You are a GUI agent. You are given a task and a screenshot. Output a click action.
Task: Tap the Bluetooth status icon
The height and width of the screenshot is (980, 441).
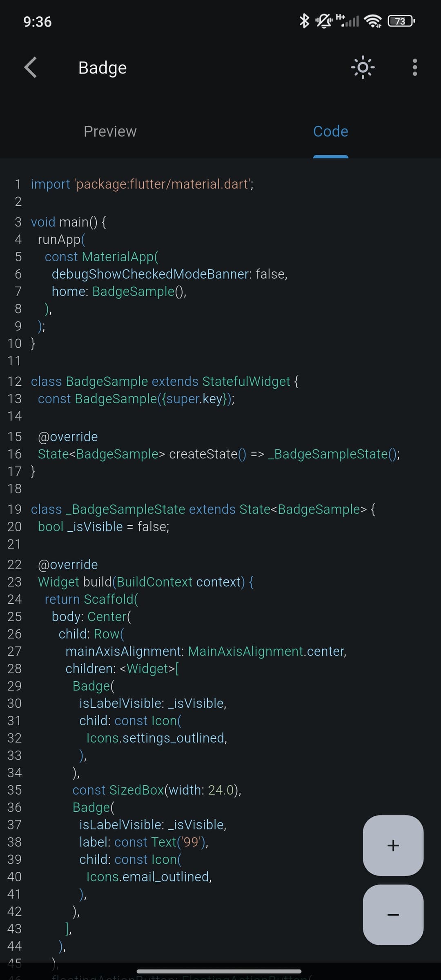pos(304,21)
